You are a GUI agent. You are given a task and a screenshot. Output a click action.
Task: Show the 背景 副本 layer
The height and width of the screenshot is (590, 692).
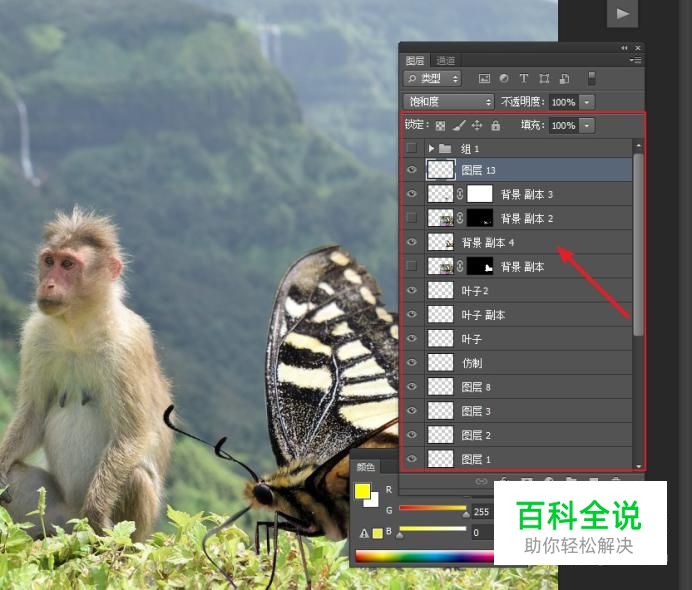411,266
